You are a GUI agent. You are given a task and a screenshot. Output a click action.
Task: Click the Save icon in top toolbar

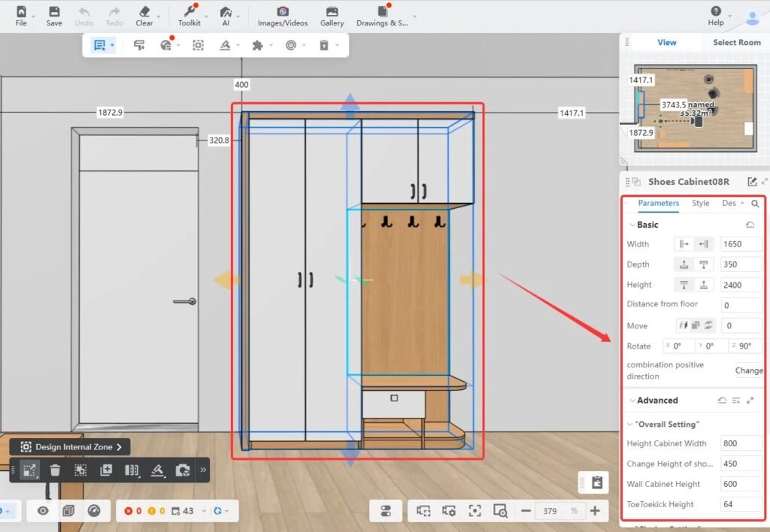pos(54,16)
